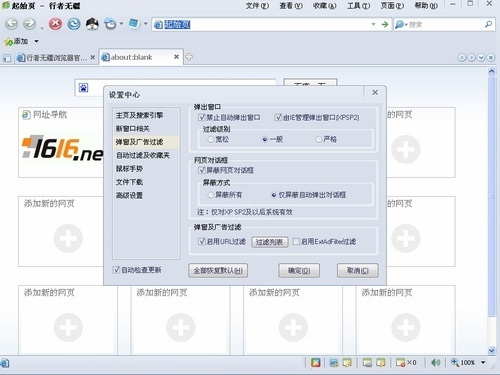The width and height of the screenshot is (500, 375).
Task: Select 主页及搜索引擎 in settings sidebar
Action: pyautogui.click(x=139, y=115)
